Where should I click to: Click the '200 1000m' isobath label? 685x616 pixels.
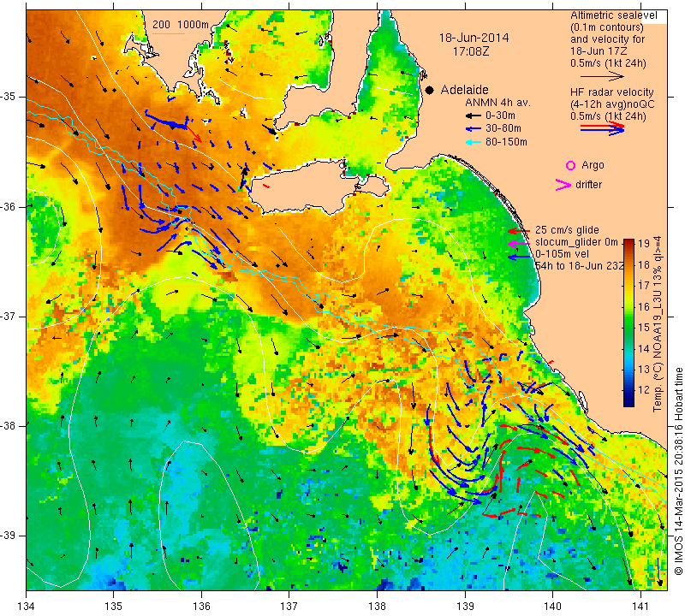click(x=181, y=25)
